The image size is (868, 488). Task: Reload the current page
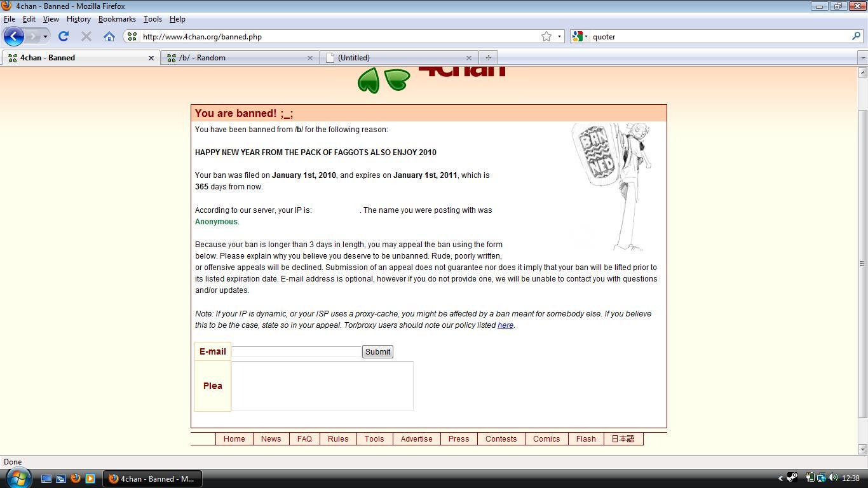pyautogui.click(x=63, y=36)
